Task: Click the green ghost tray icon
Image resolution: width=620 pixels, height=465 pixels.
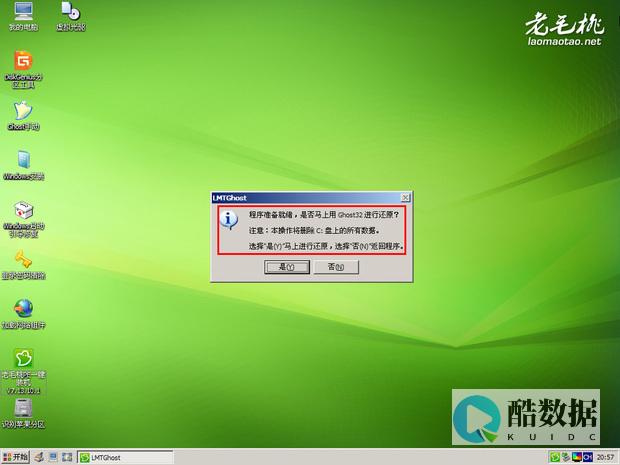Action: (x=555, y=457)
